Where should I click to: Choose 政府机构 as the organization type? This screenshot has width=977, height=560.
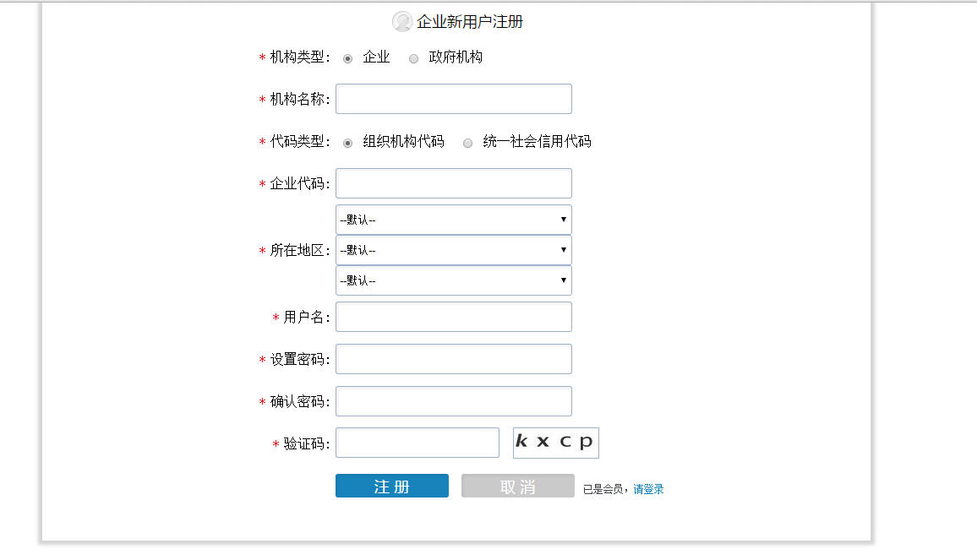coord(413,58)
